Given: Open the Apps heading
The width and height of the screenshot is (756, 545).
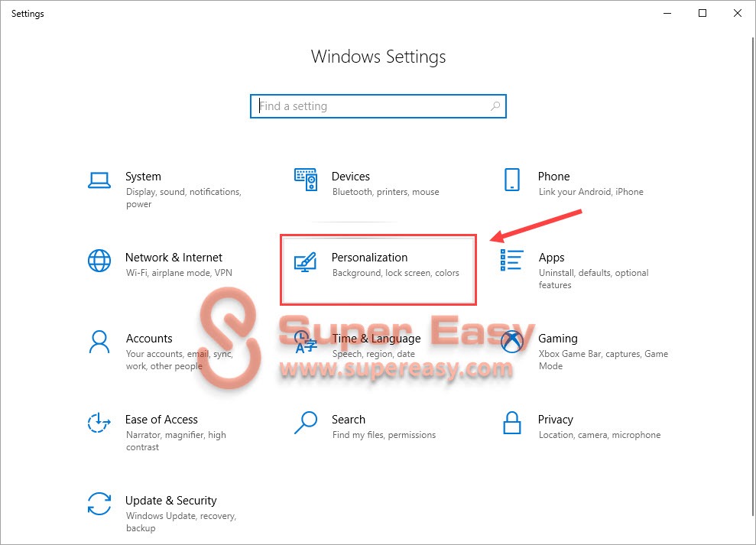Looking at the screenshot, I should [x=552, y=258].
